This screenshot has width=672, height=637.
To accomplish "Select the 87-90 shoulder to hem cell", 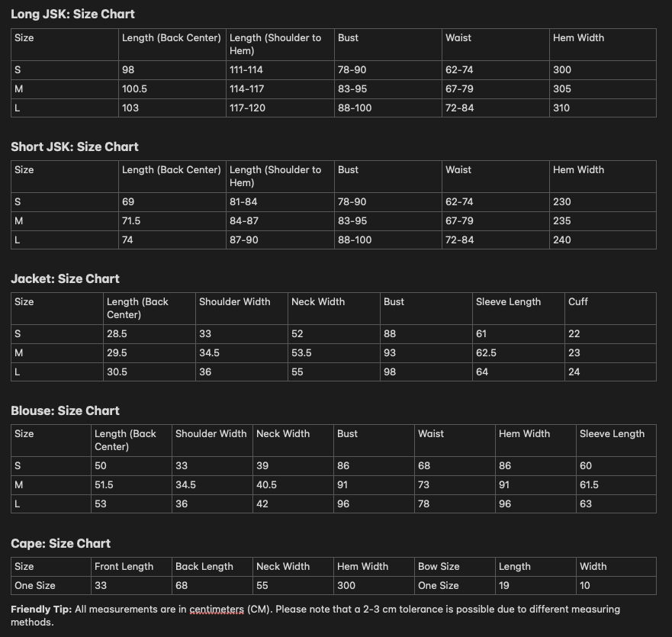I will click(x=244, y=240).
